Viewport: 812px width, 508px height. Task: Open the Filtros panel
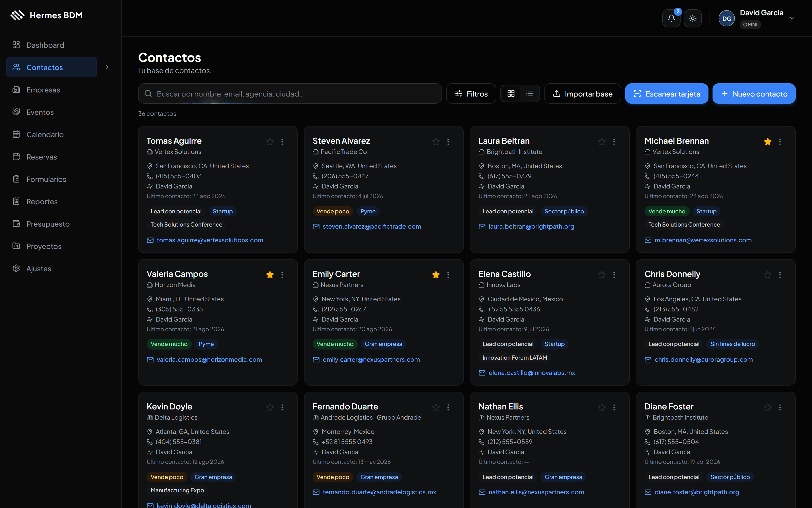(471, 94)
